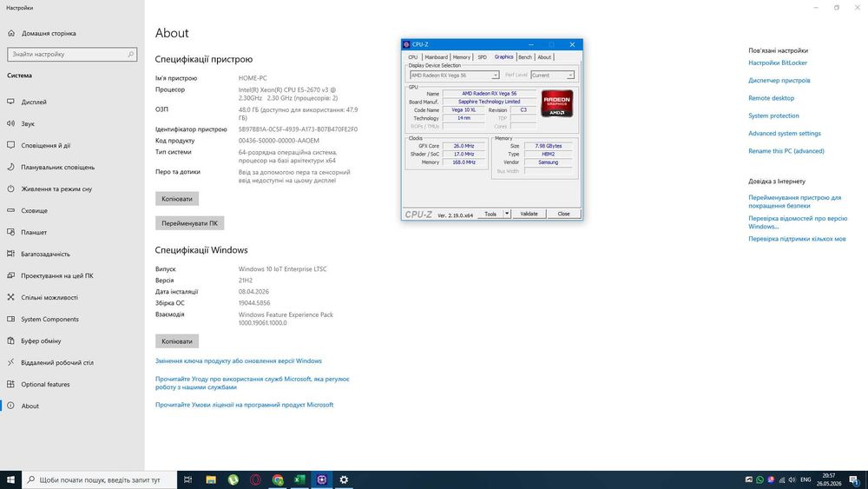
Task: Click the taskbar search box
Action: [100, 479]
